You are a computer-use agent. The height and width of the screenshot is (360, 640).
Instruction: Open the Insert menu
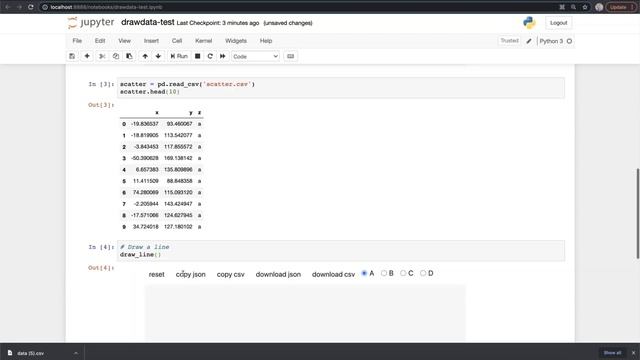(x=151, y=41)
